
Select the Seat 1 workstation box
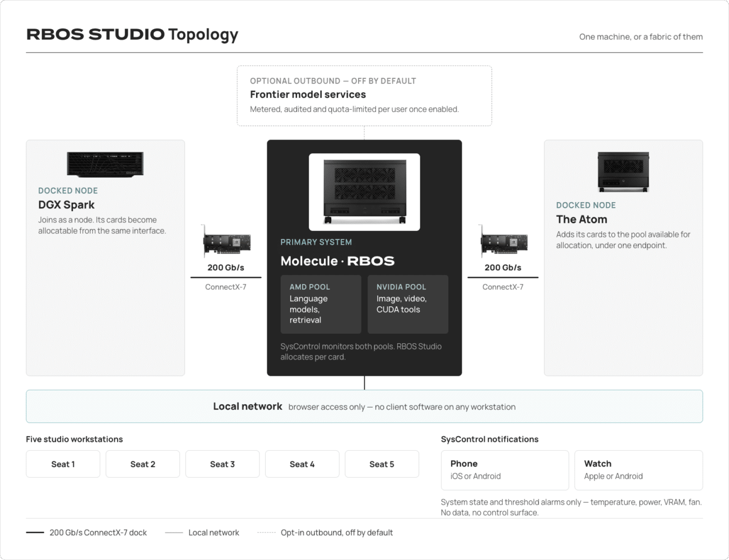pyautogui.click(x=63, y=464)
